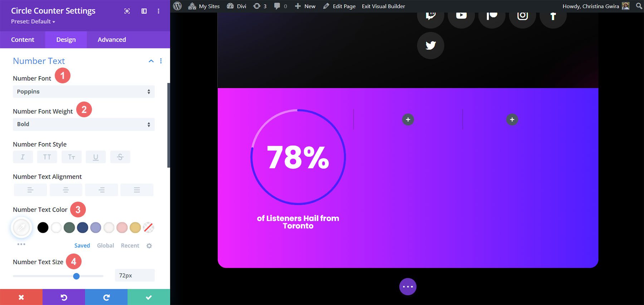Open the Preset: Default dropdown
Viewport: 644px width, 305px height.
click(33, 21)
